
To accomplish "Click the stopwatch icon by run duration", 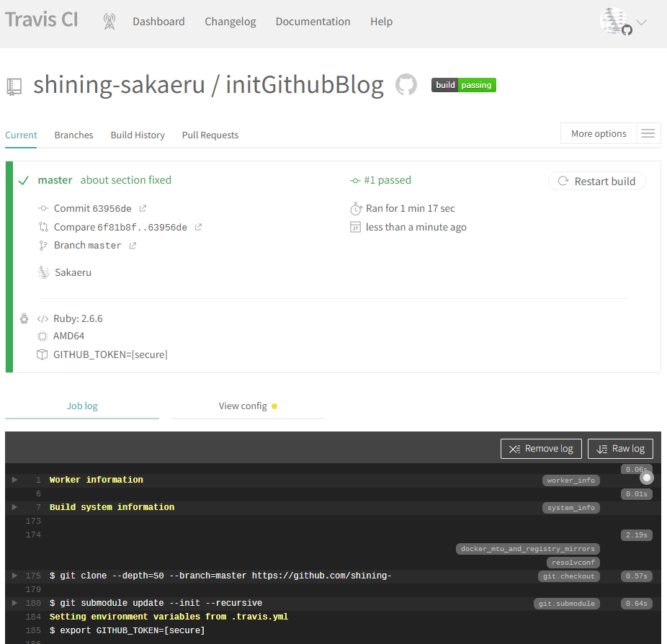I will pos(356,208).
